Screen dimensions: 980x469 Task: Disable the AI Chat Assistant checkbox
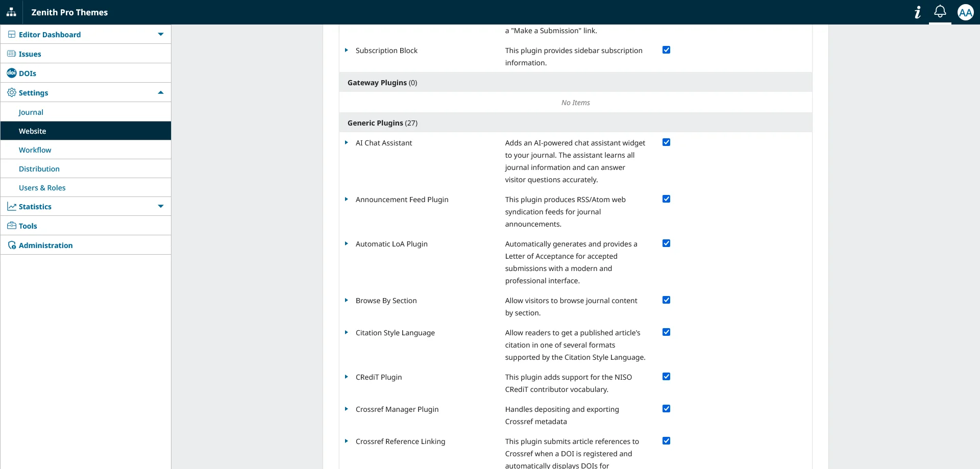coord(666,142)
